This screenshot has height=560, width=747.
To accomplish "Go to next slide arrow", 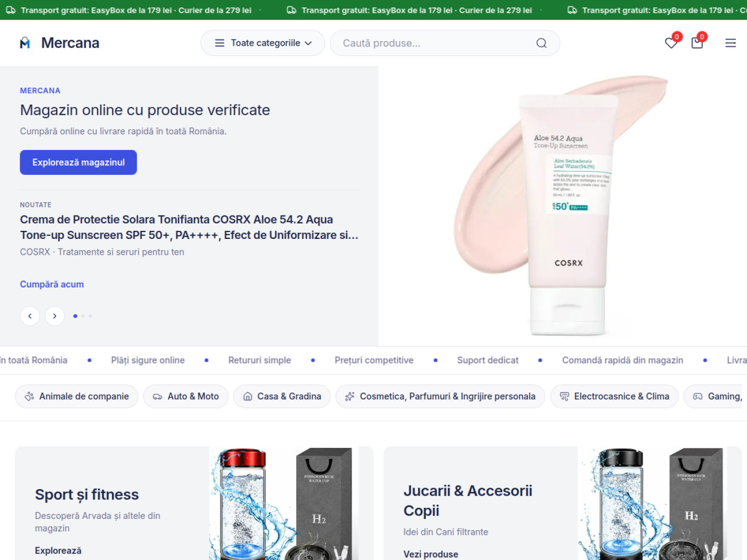I will [x=54, y=316].
